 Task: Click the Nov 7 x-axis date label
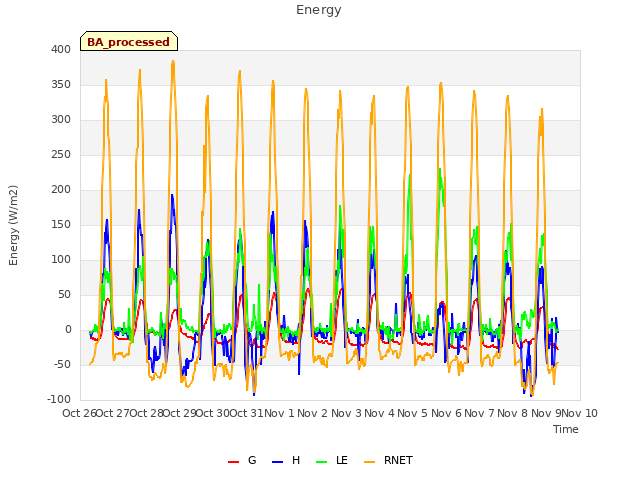[480, 413]
